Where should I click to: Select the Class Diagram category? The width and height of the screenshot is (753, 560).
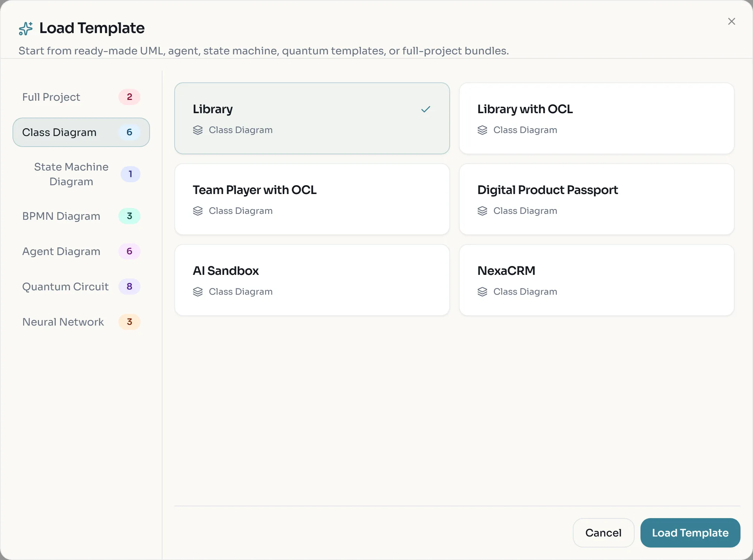pos(81,132)
